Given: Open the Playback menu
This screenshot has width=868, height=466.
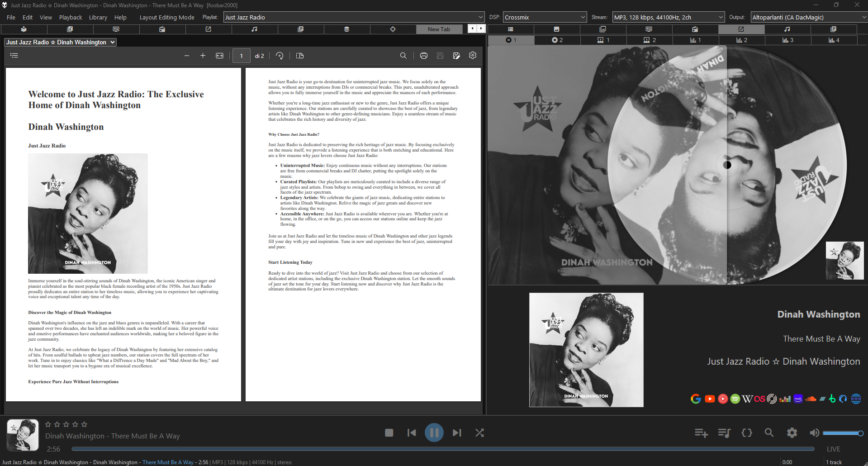Looking at the screenshot, I should tap(71, 17).
